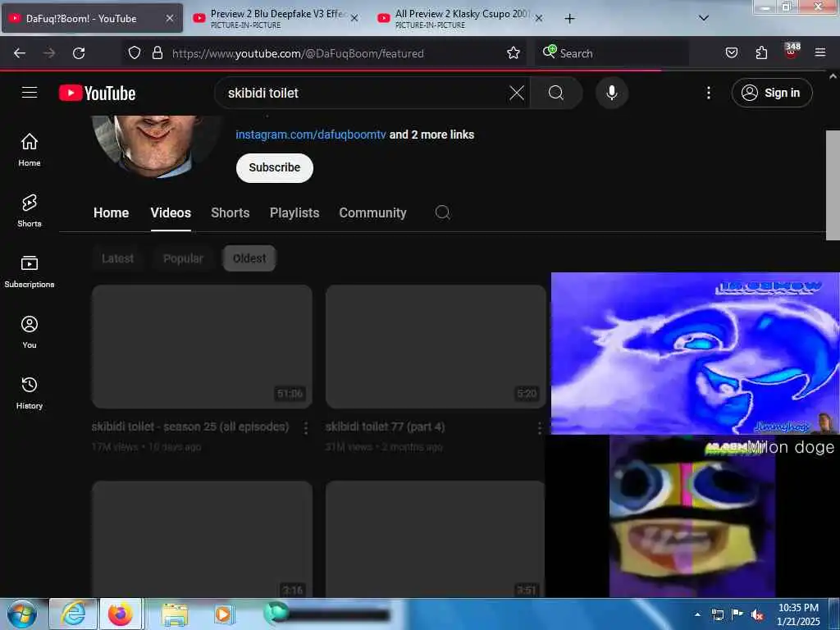Open the 5:20 video thumbnail
This screenshot has width=840, height=630.
[x=436, y=347]
